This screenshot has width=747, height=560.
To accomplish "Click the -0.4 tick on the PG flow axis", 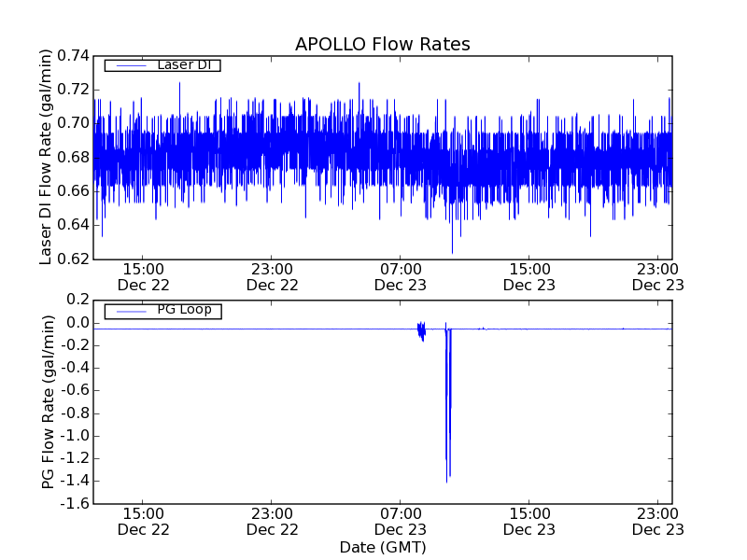I will coord(75,368).
